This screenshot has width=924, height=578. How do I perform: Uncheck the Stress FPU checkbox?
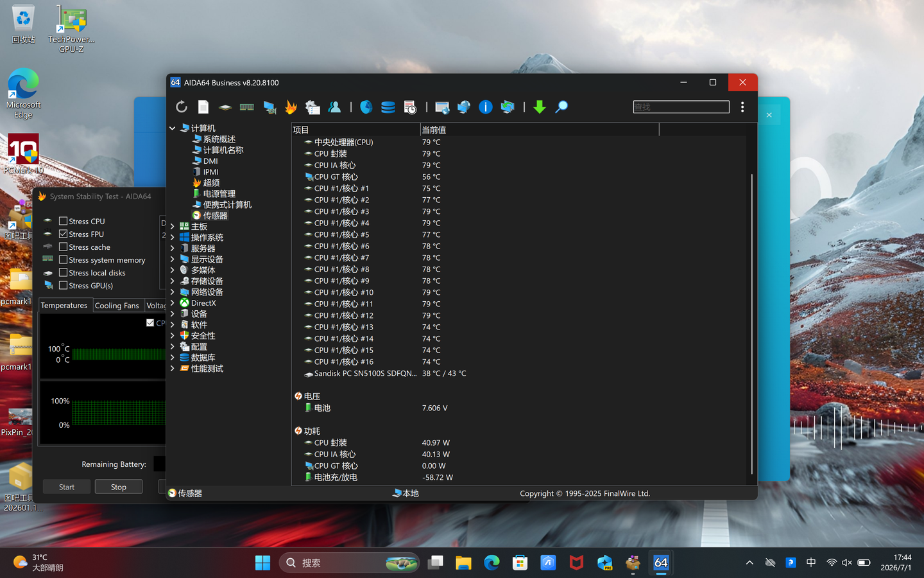pyautogui.click(x=63, y=234)
